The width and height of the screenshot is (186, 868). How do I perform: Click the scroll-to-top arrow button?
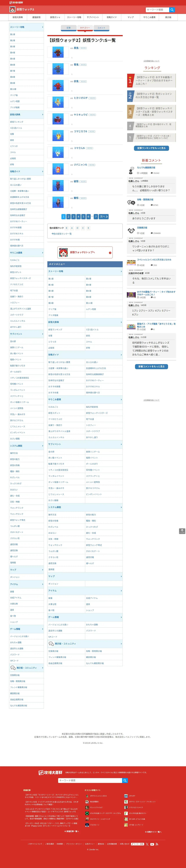tap(182, 531)
